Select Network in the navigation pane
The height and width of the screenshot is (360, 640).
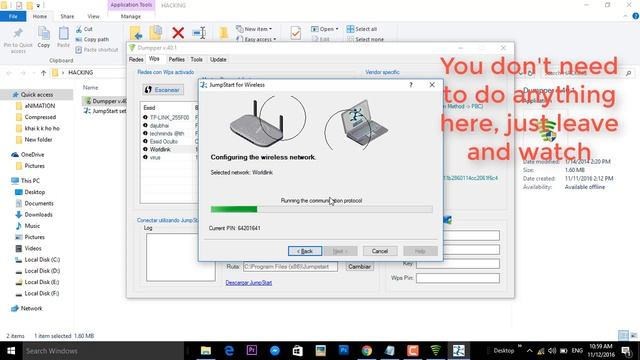pyautogui.click(x=31, y=308)
